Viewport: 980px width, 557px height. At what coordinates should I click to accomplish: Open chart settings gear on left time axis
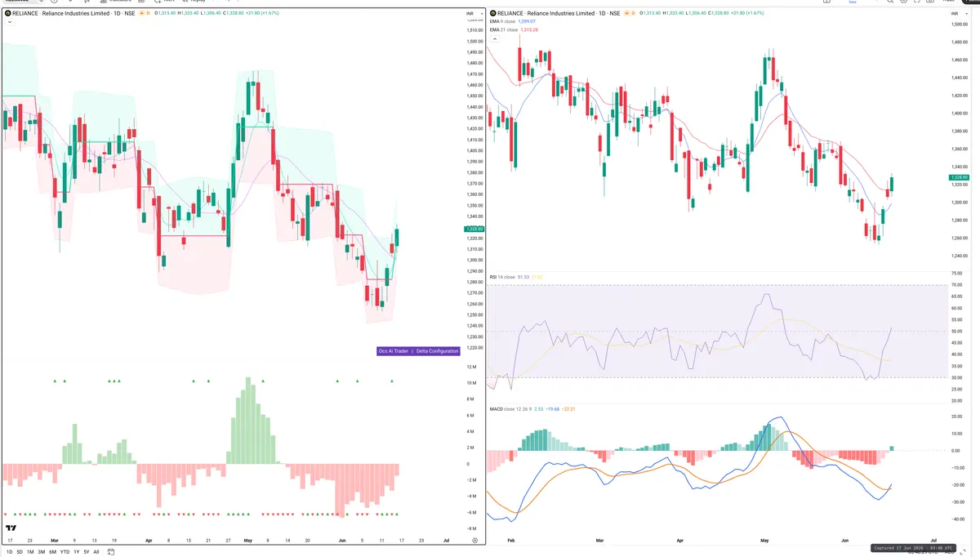coord(474,541)
